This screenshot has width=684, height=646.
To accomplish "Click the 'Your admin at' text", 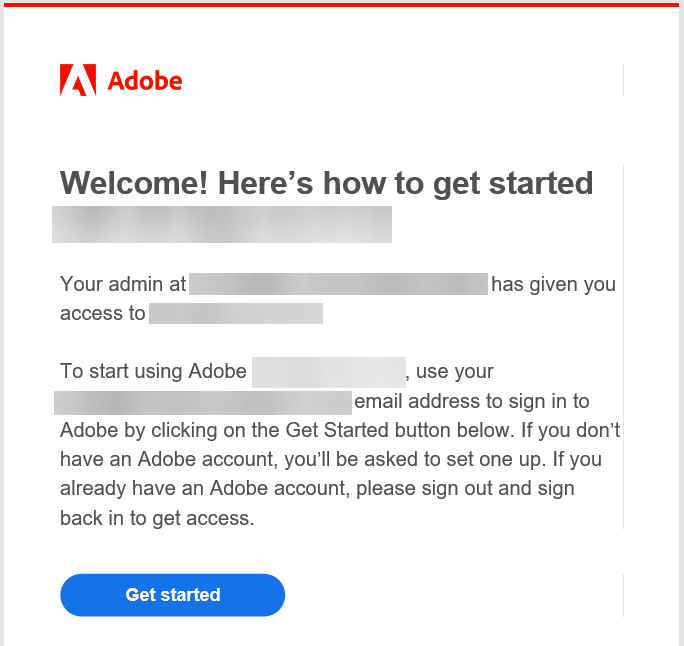I will [123, 284].
